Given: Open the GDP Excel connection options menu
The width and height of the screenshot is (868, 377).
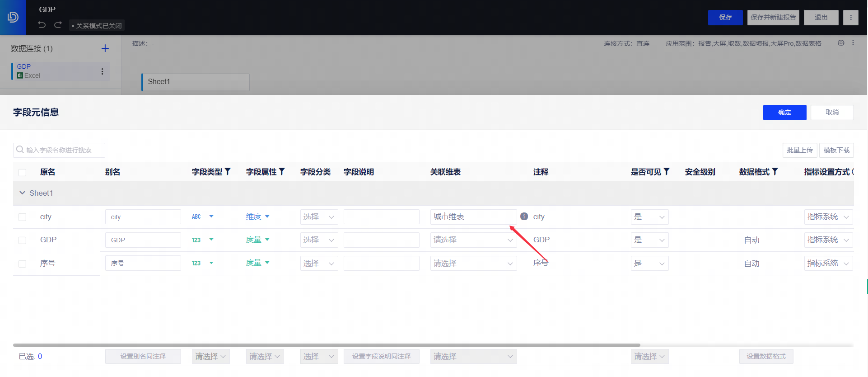Looking at the screenshot, I should coord(103,71).
